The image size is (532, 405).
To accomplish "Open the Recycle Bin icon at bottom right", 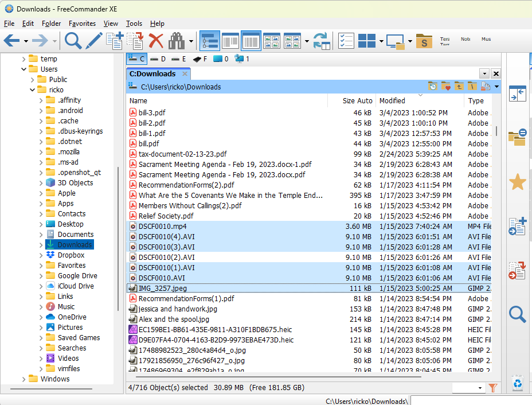I will click(517, 383).
